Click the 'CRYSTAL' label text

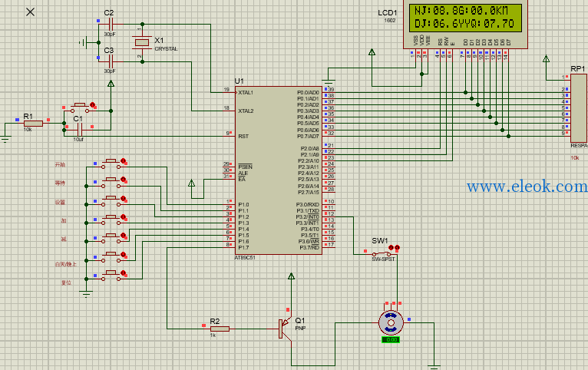(x=166, y=48)
